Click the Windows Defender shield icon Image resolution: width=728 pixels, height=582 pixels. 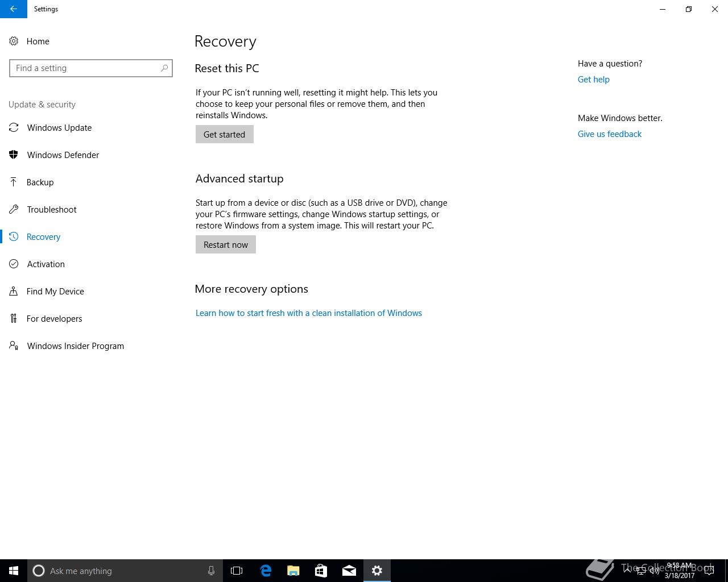pyautogui.click(x=14, y=155)
